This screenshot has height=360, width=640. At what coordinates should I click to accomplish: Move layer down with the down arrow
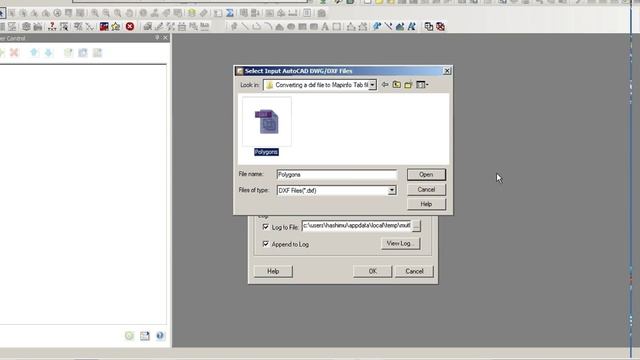(x=49, y=53)
